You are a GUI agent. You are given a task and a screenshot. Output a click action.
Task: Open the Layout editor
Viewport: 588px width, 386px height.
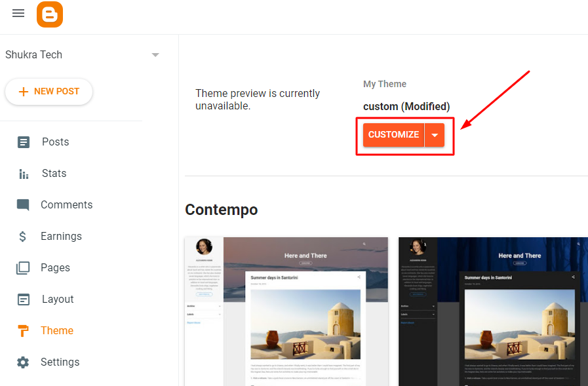click(58, 299)
